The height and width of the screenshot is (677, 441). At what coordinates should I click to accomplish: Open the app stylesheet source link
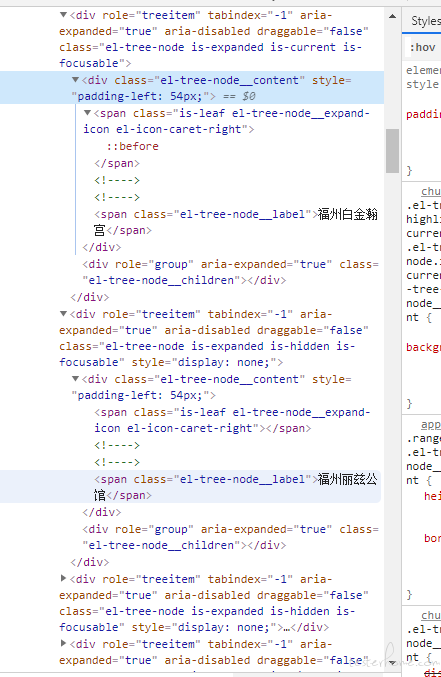click(x=431, y=425)
